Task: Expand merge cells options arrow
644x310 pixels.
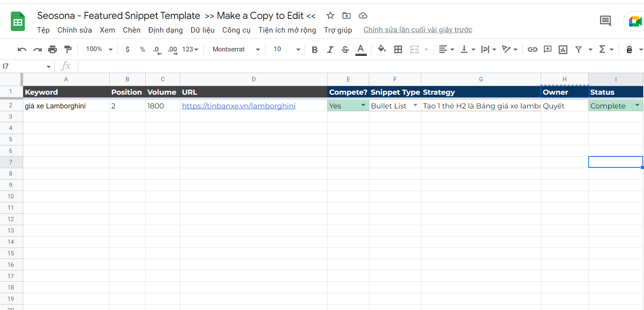Action: [x=426, y=50]
